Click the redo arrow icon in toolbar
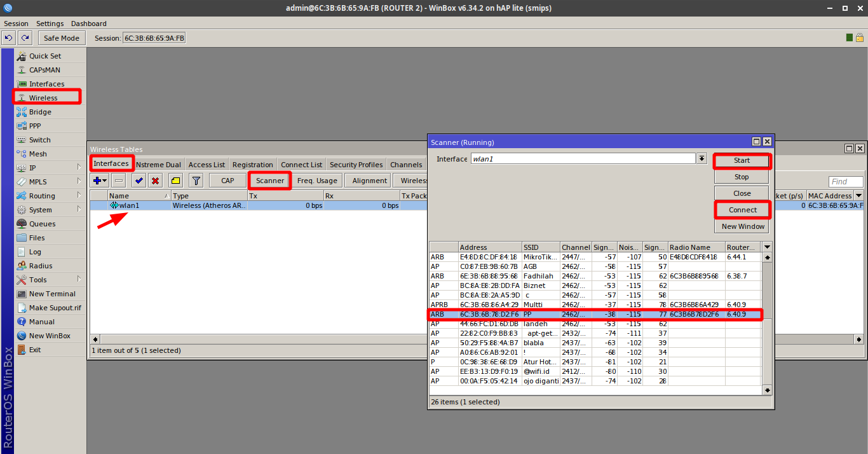Viewport: 868px width, 454px height. [25, 38]
